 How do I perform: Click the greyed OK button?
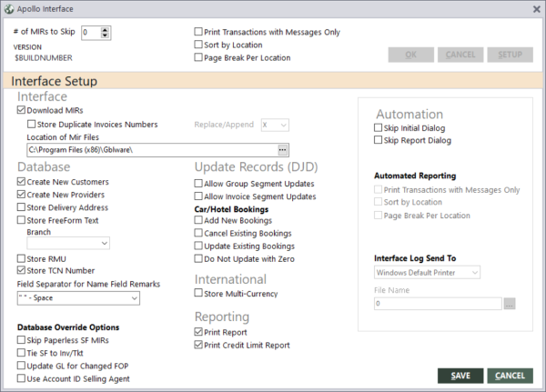tap(411, 55)
